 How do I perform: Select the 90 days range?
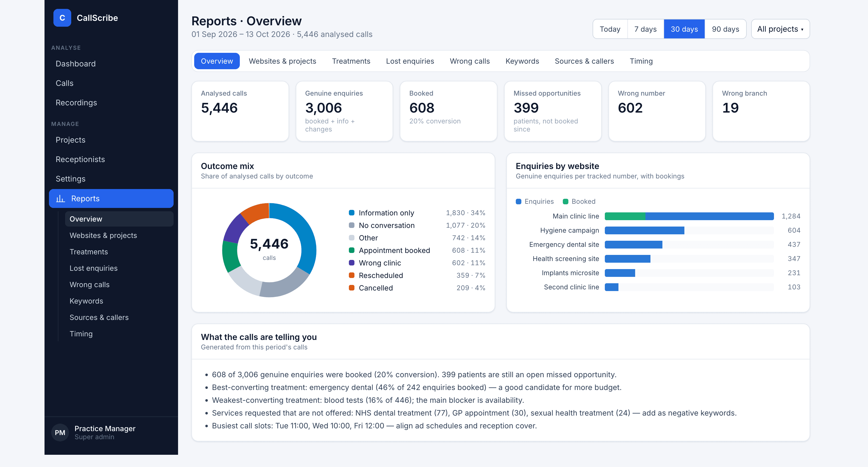click(725, 29)
